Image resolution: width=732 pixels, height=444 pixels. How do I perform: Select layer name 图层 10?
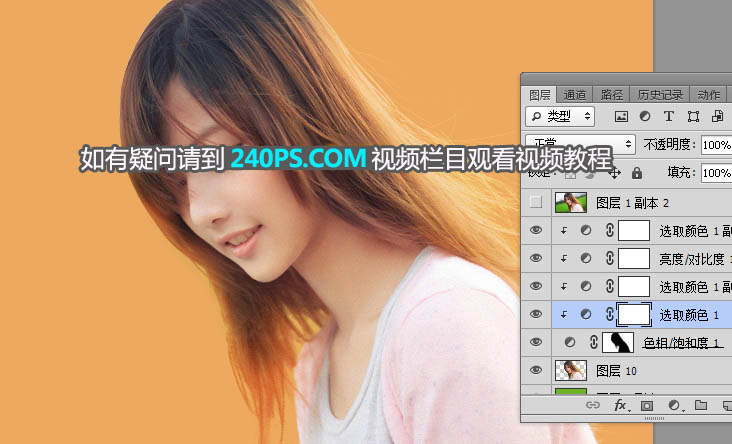coord(616,371)
